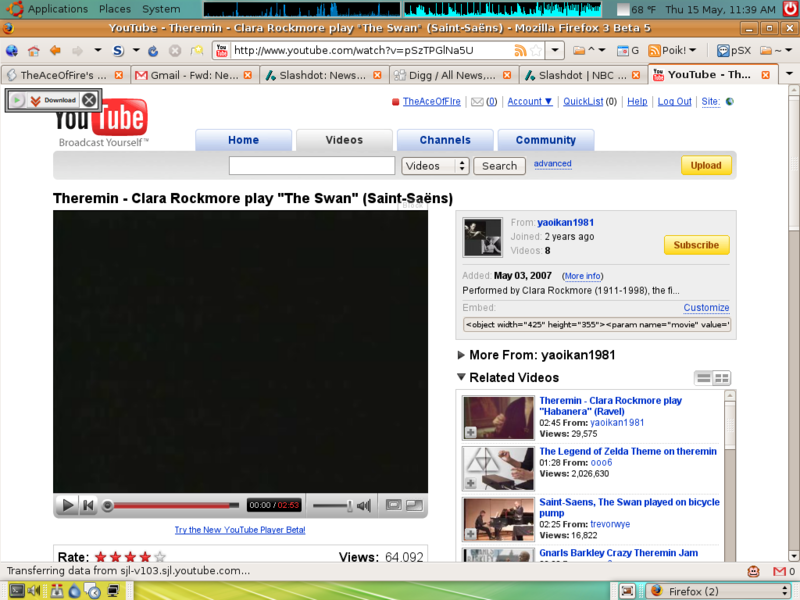Viewport: 800px width, 600px height.
Task: Open the Account dropdown menu
Action: (x=530, y=102)
